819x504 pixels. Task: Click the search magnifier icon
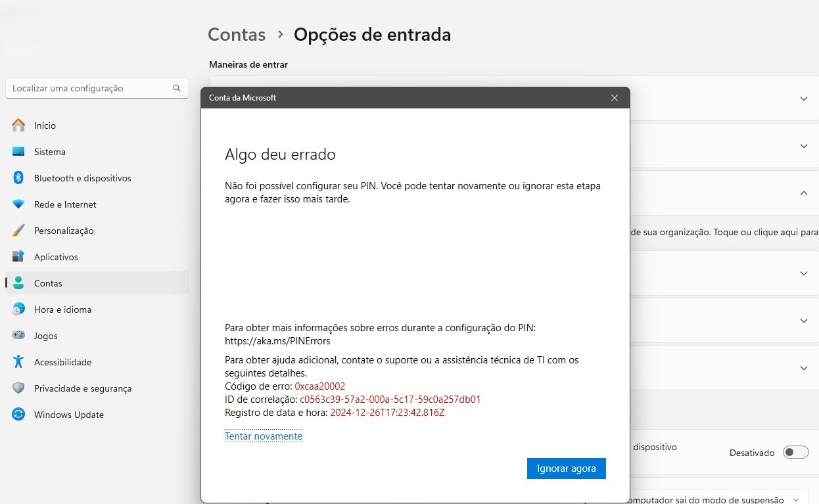176,88
